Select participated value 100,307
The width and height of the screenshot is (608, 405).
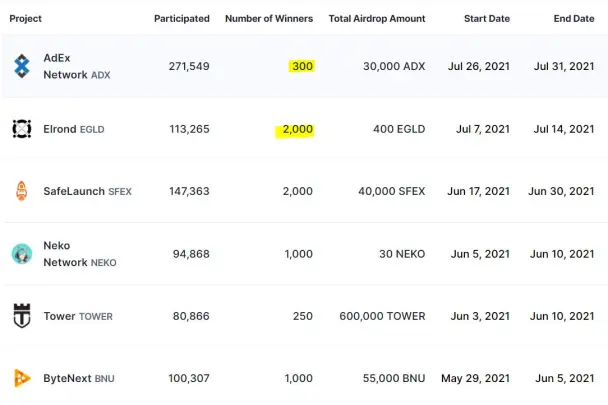pos(189,378)
